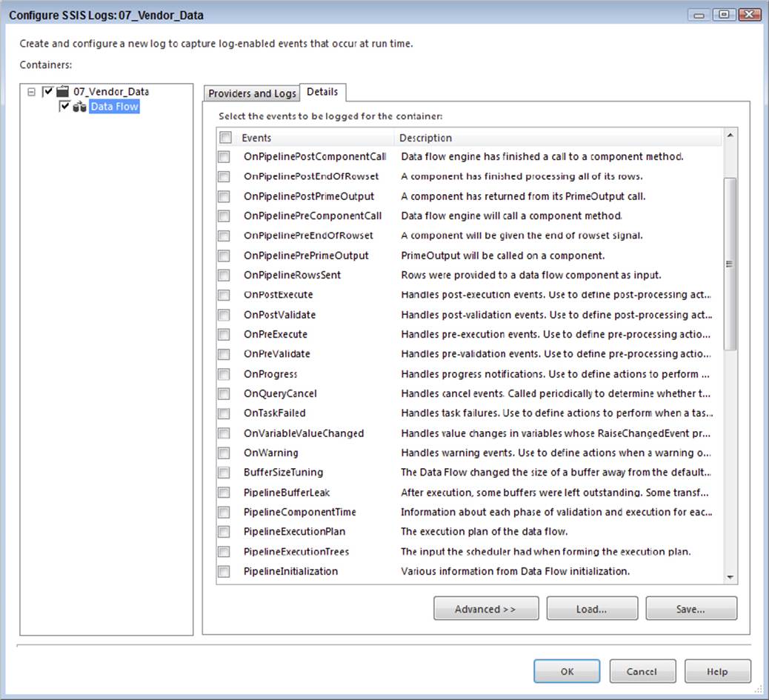Click the events list scroll down arrow
The width and height of the screenshot is (769, 700).
pos(730,578)
